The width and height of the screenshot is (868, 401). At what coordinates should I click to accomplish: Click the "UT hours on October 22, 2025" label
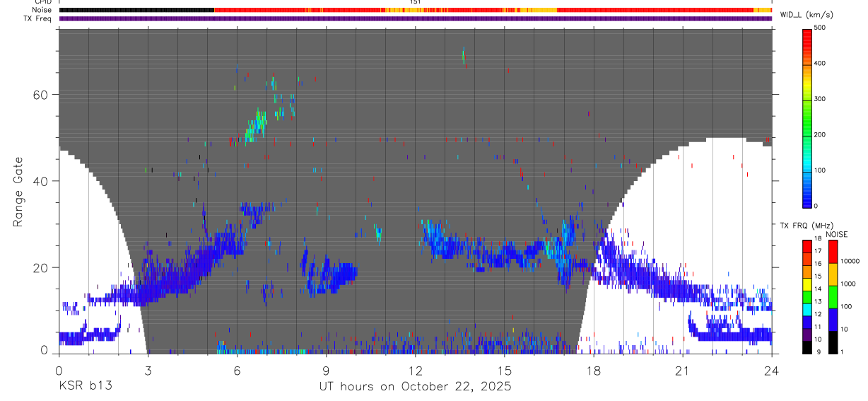pos(416,386)
